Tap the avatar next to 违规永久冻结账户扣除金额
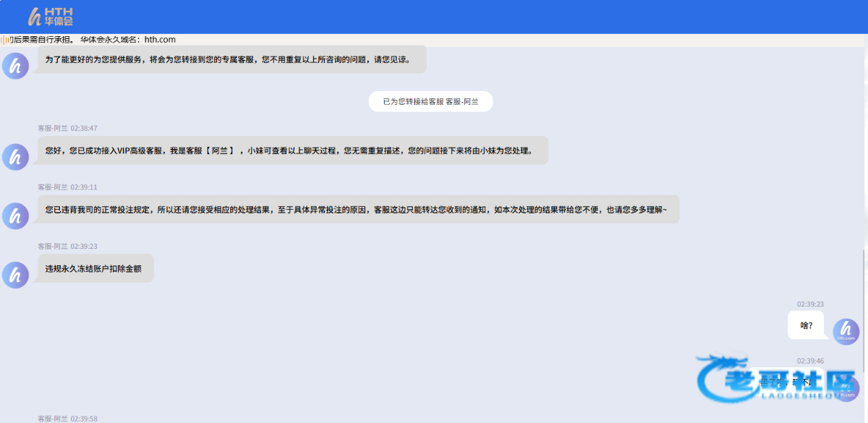 15,275
